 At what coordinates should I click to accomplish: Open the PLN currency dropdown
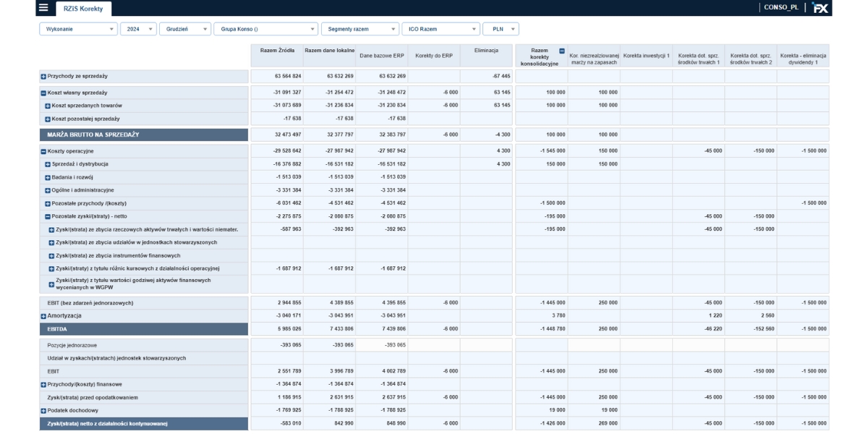tap(501, 29)
